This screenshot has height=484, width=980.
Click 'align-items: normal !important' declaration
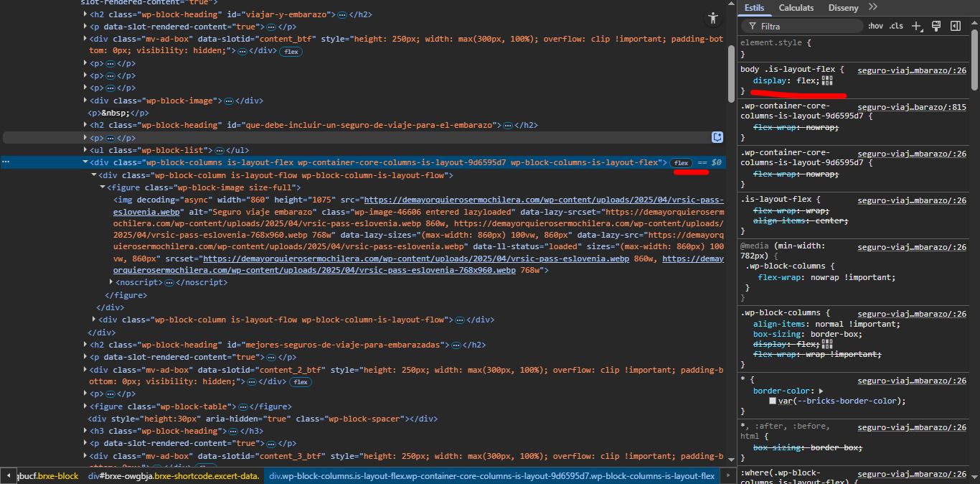826,325
